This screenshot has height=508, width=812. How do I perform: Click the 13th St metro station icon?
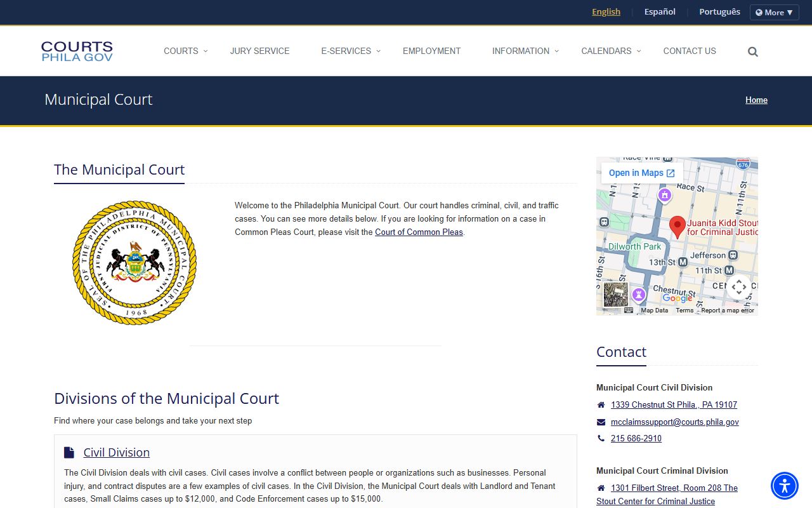point(683,262)
